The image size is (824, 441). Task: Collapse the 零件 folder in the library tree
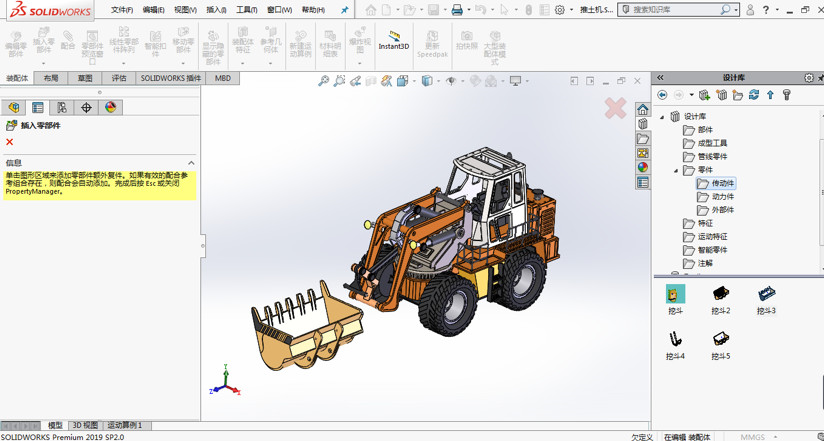click(676, 170)
